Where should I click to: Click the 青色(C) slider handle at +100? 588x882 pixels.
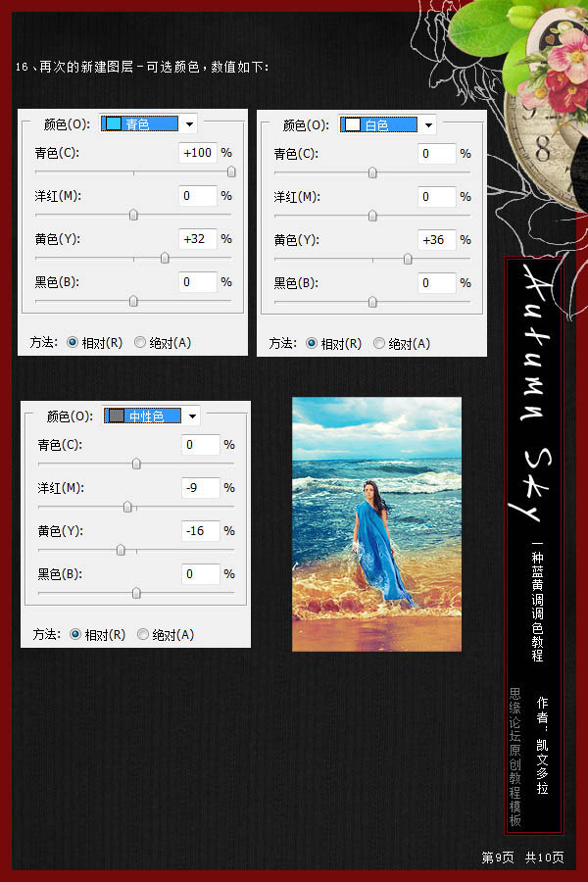[231, 171]
